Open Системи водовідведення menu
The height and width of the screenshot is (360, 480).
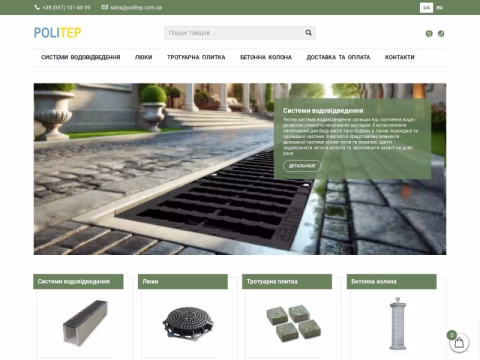pyautogui.click(x=81, y=57)
